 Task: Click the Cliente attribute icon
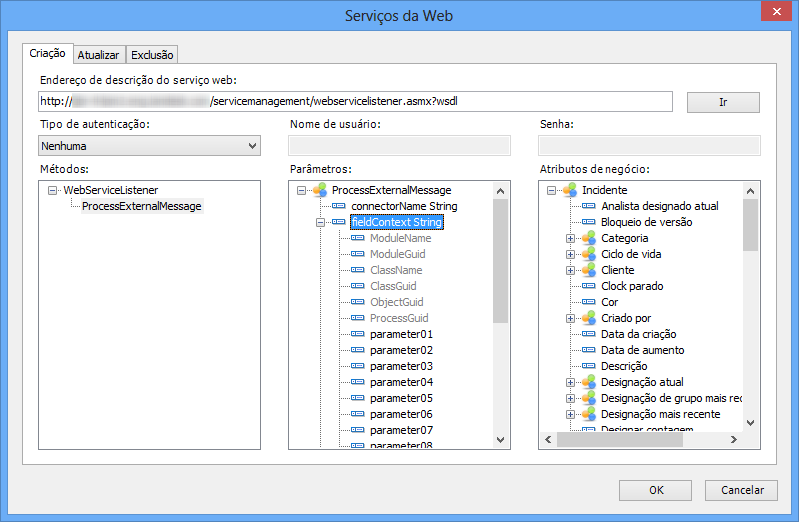(588, 270)
